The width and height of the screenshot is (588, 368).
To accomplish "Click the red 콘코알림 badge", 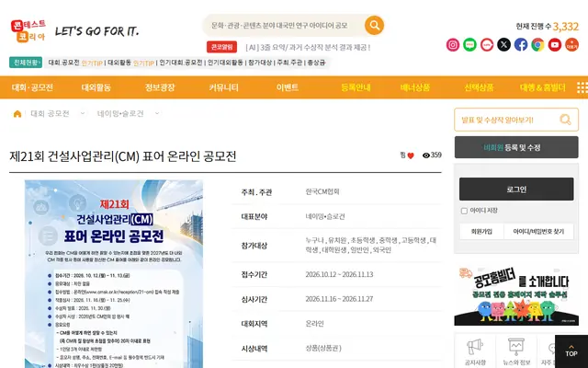I will [221, 47].
